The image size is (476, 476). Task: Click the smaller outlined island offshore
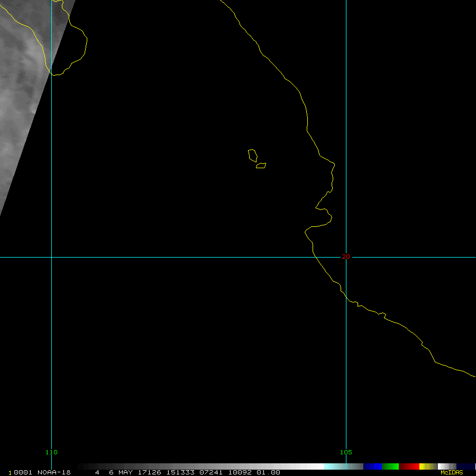[261, 166]
